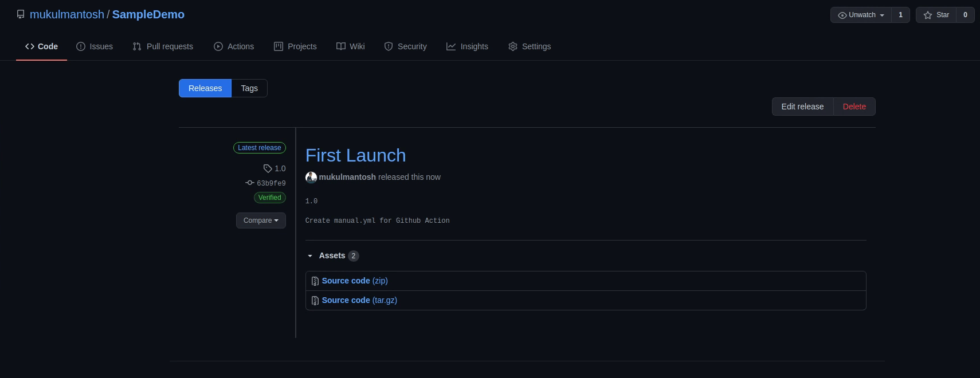Open the Compare dropdown
The height and width of the screenshot is (378, 980).
tap(261, 220)
